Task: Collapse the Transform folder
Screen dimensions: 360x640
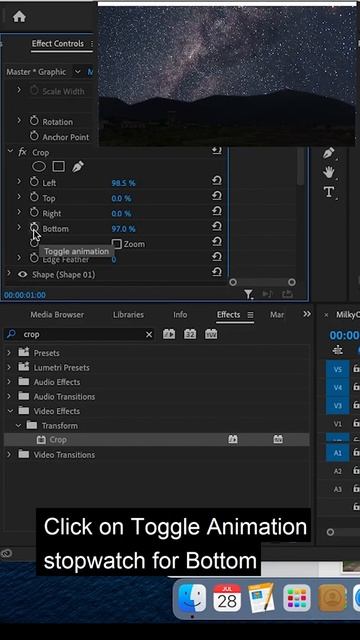Action: click(18, 425)
